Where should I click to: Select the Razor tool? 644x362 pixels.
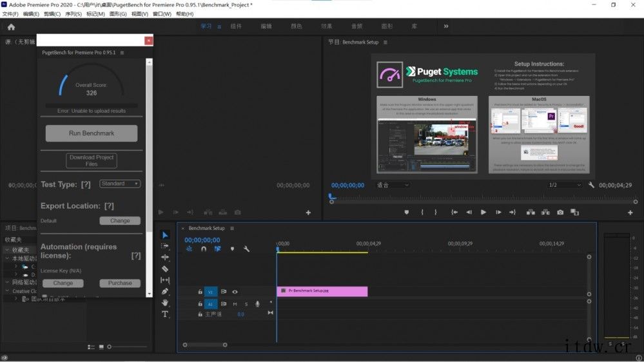coord(165,269)
